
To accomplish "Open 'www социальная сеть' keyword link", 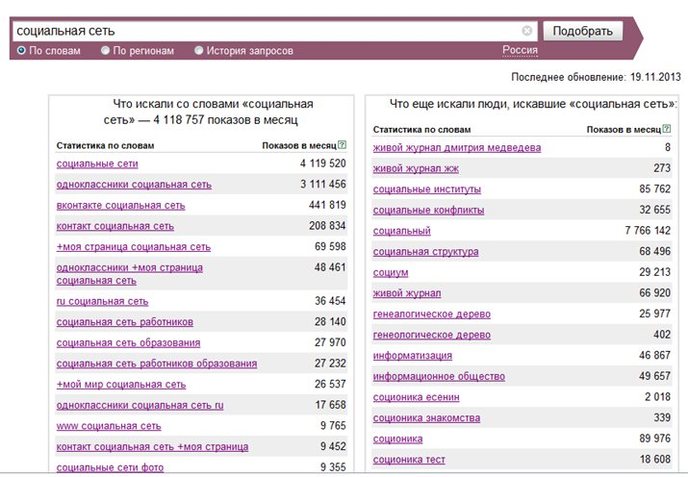I will tap(109, 426).
